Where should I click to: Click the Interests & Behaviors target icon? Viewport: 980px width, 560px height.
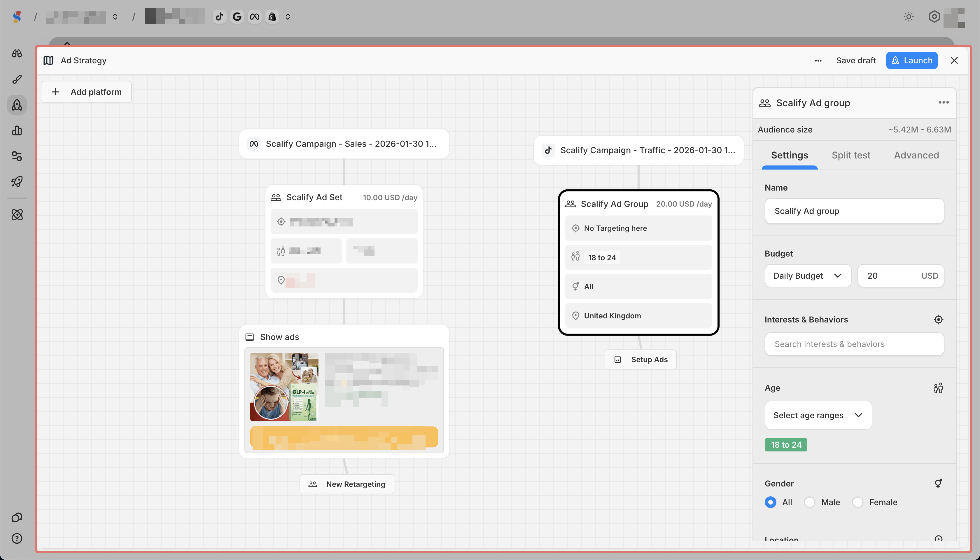pos(938,320)
